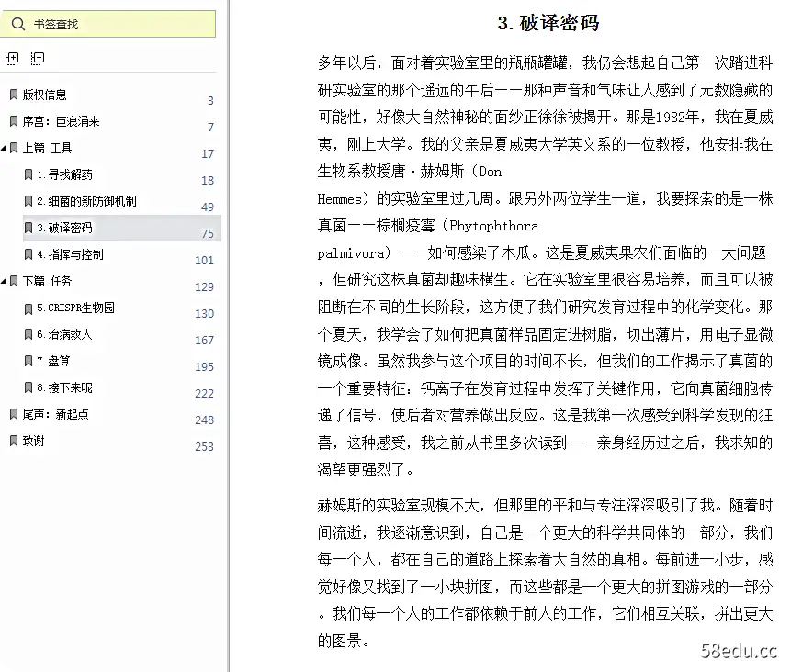This screenshot has height=672, width=791.
Task: Jump to 4.指挥与控制 chapter
Action: click(x=70, y=254)
